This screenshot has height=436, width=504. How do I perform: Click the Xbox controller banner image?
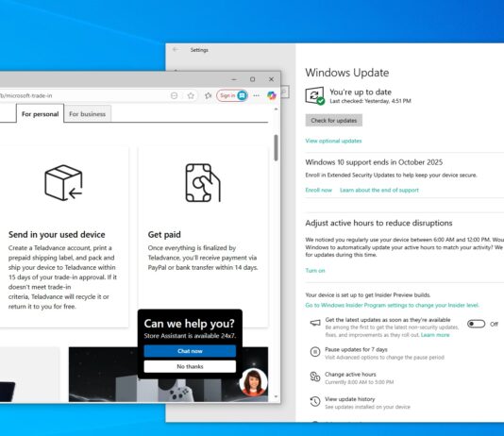[x=168, y=375]
